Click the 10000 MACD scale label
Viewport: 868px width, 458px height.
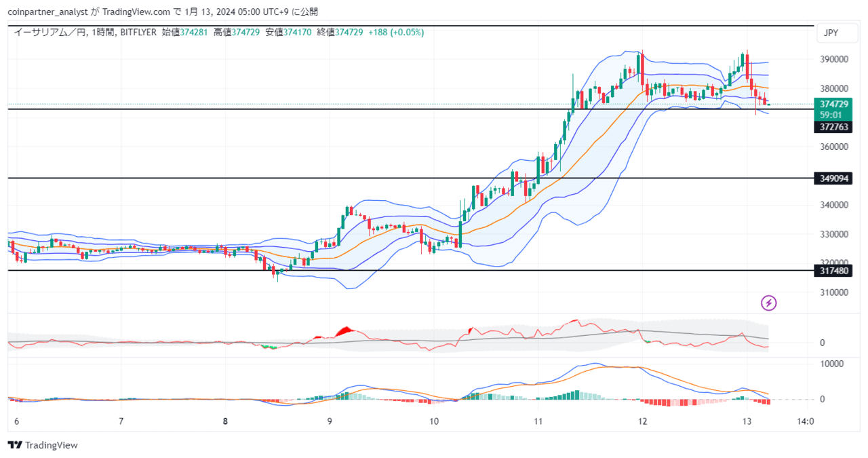coord(831,363)
